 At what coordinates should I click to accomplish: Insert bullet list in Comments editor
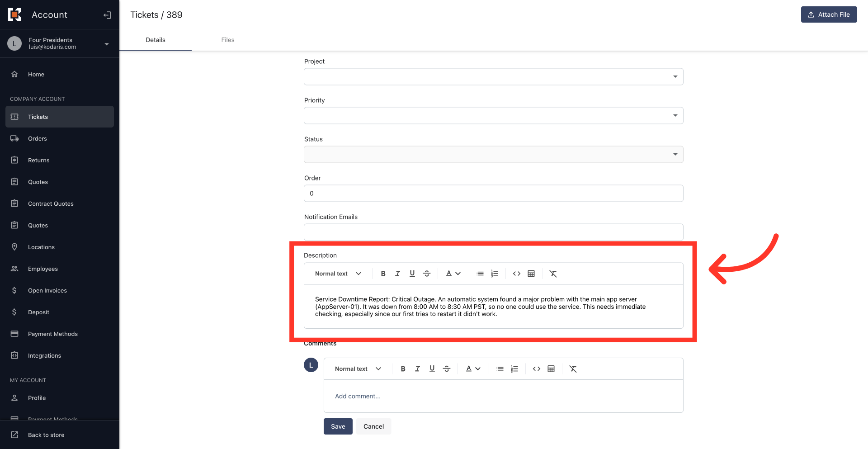tap(500, 369)
